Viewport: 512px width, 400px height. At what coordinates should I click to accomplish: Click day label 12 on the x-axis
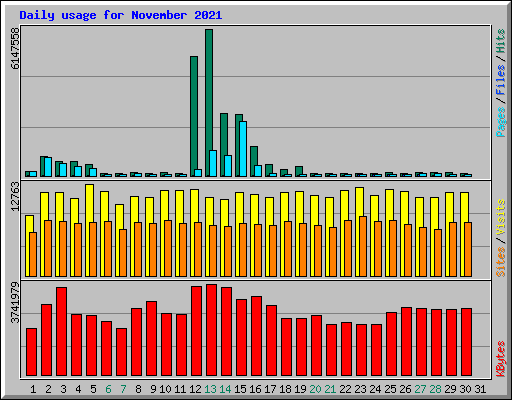(195, 389)
